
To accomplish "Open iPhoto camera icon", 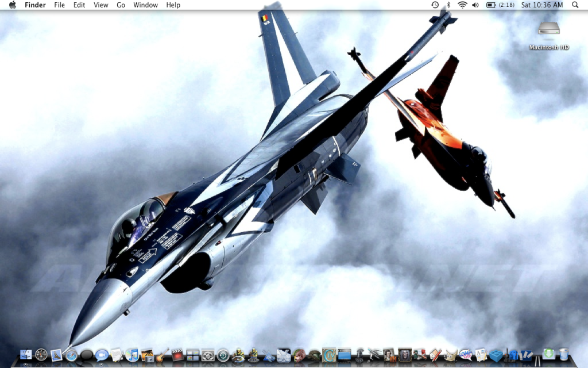I will click(x=148, y=355).
